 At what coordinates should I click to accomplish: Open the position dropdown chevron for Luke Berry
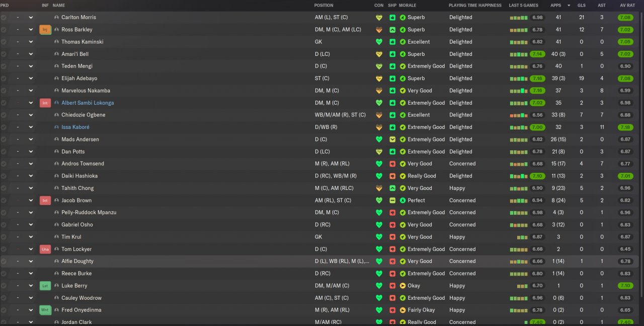pyautogui.click(x=31, y=286)
